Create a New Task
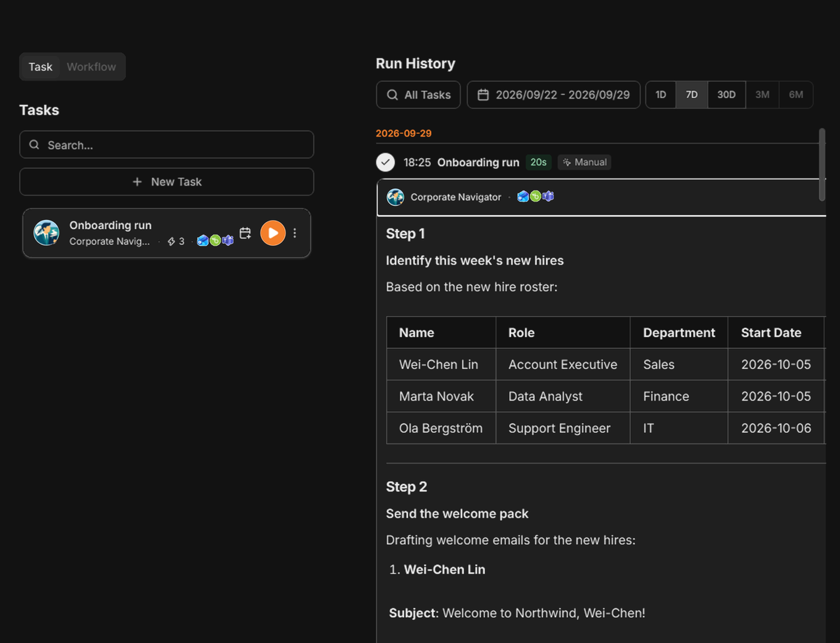 click(x=167, y=181)
